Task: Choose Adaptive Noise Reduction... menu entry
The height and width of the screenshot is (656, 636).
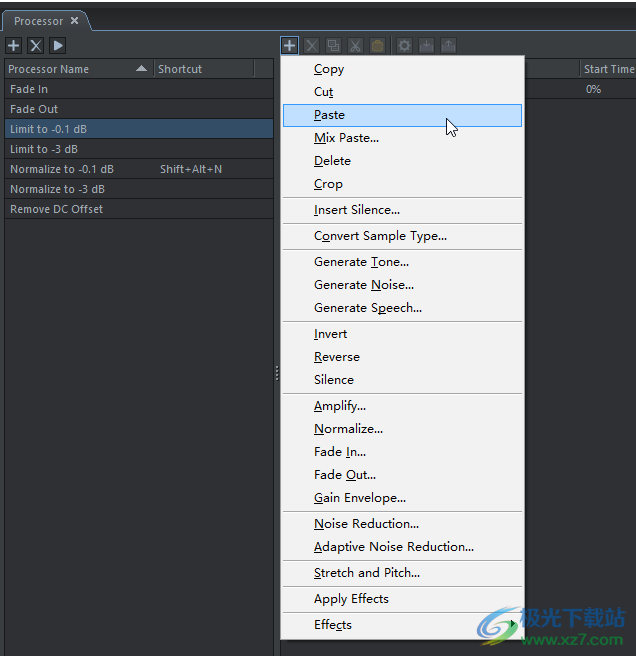Action: pyautogui.click(x=403, y=547)
